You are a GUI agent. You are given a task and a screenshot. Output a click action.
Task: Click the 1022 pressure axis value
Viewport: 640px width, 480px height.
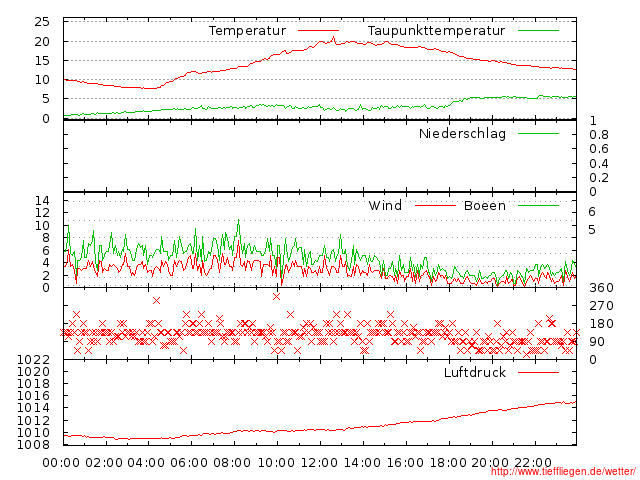[x=33, y=360]
